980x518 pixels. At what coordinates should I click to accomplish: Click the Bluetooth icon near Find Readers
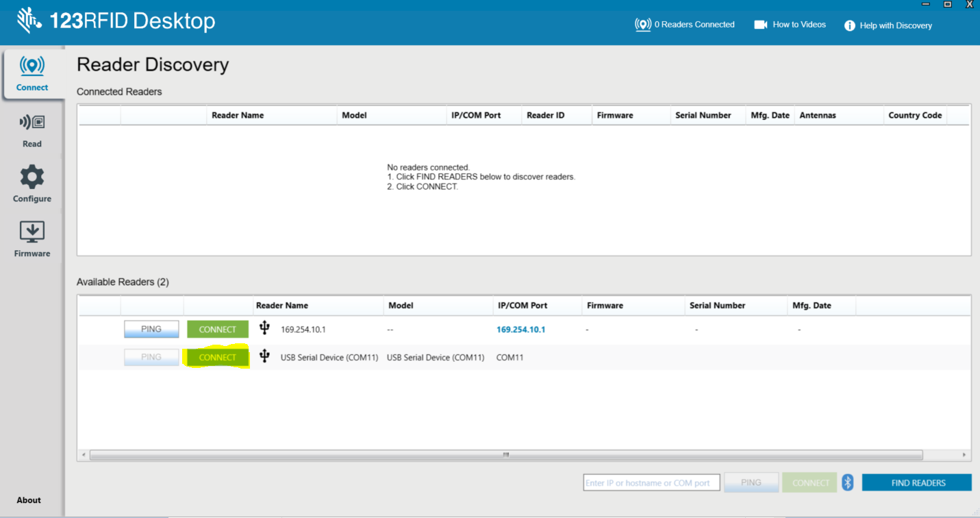[848, 482]
